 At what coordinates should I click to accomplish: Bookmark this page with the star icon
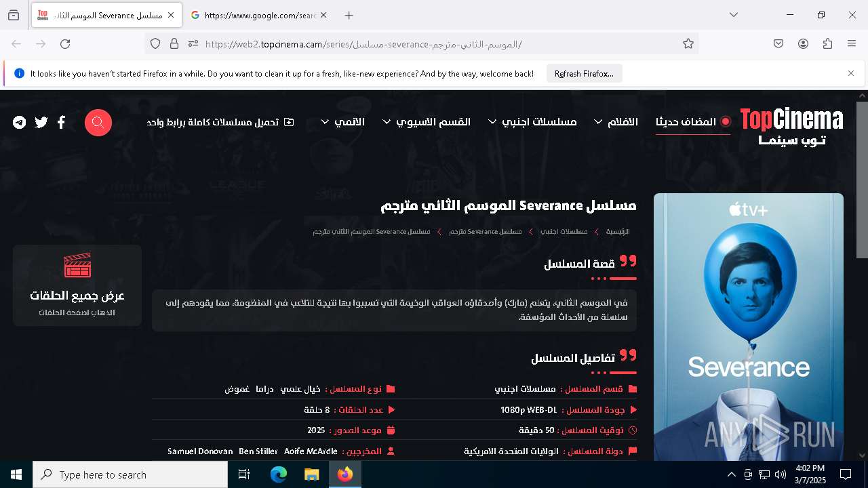688,44
